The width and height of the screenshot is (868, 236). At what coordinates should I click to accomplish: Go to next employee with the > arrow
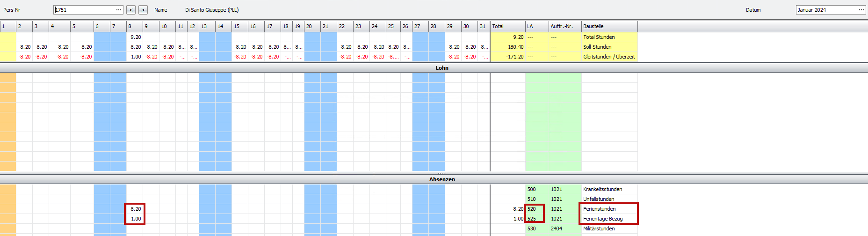click(143, 10)
